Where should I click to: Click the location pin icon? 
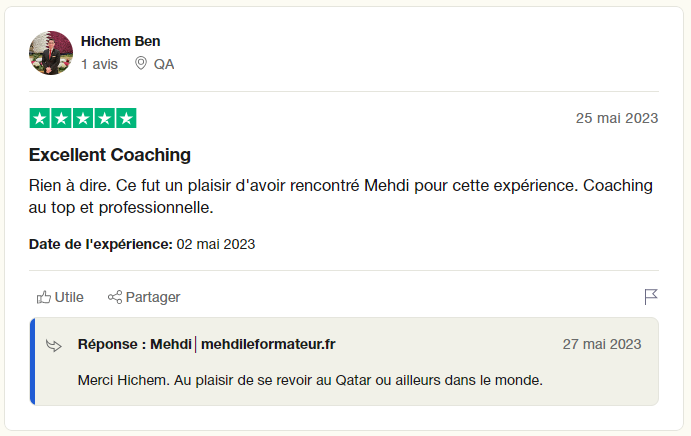click(x=141, y=64)
